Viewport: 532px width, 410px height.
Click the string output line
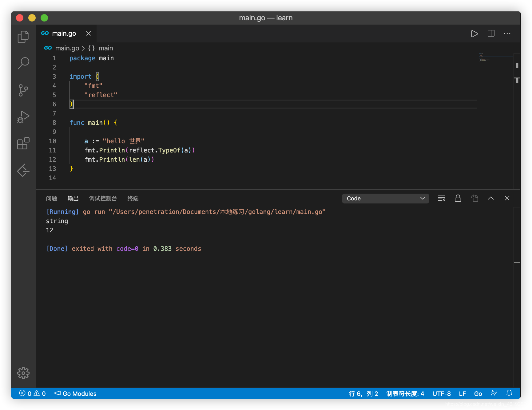pos(57,221)
